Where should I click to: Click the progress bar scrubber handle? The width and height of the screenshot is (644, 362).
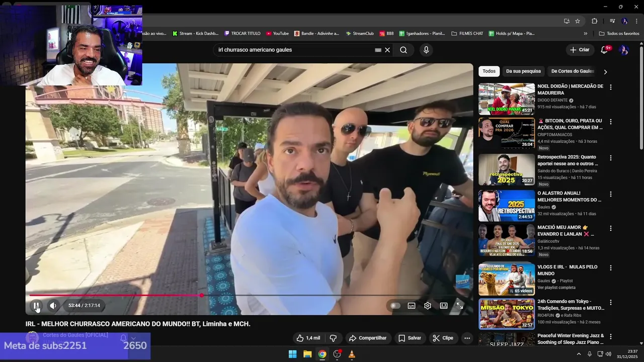click(x=202, y=295)
